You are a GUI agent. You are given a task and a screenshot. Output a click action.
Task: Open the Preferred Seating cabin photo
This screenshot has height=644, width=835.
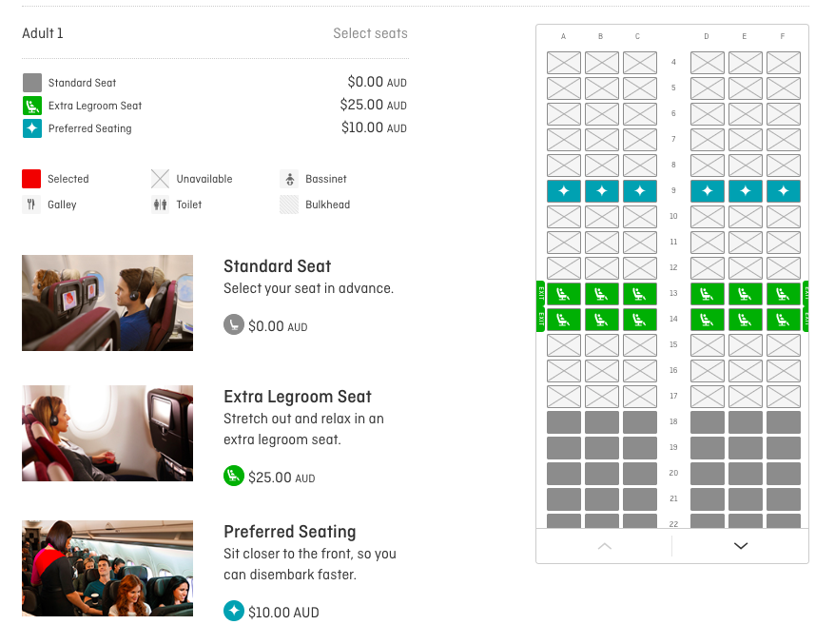click(107, 568)
